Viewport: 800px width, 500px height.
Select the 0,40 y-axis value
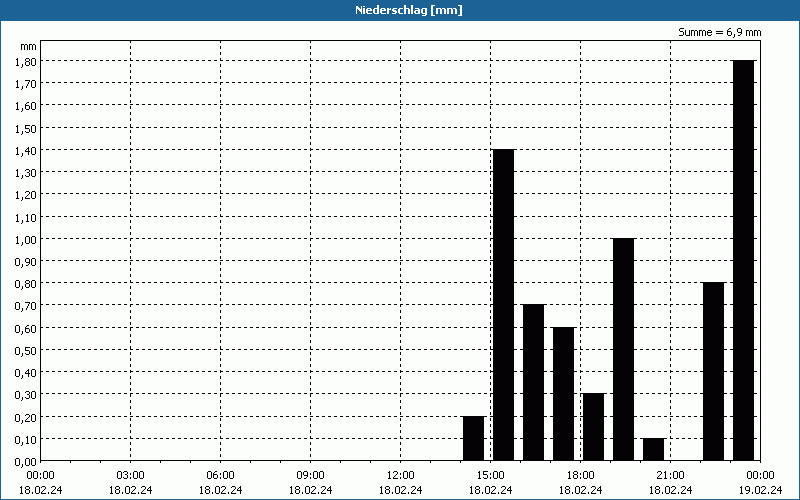pos(26,372)
